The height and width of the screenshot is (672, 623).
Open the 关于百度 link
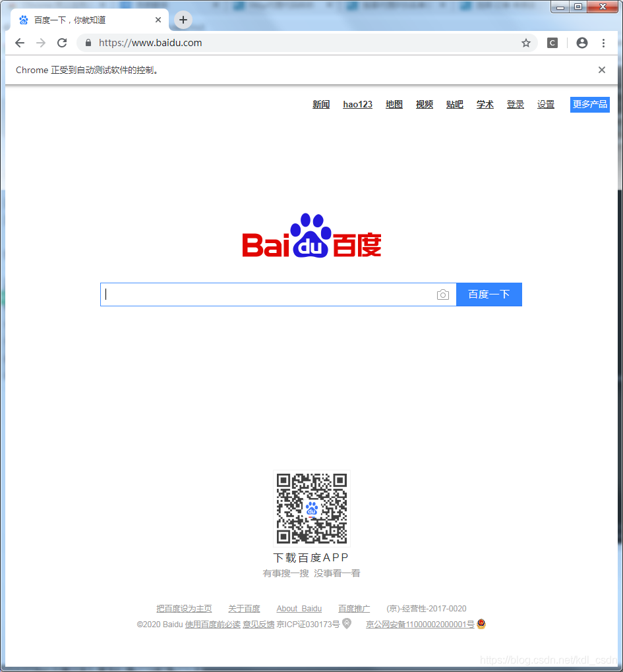point(244,609)
